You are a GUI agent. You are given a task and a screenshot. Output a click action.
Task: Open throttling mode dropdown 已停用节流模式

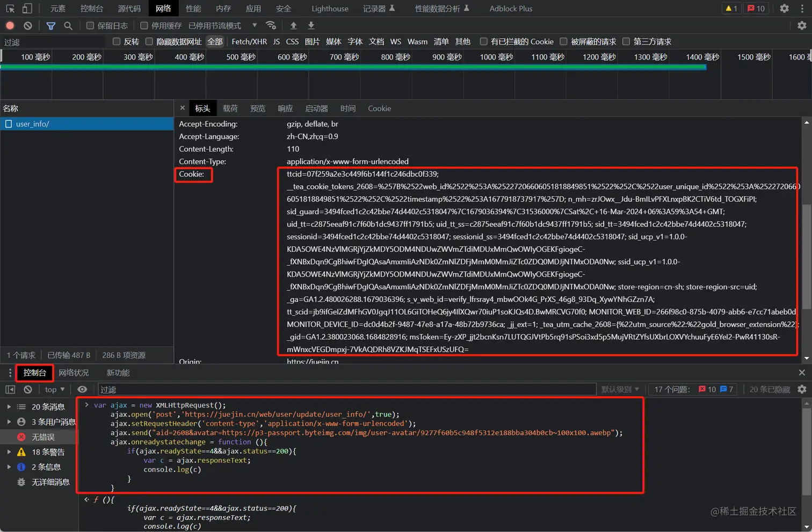click(223, 26)
